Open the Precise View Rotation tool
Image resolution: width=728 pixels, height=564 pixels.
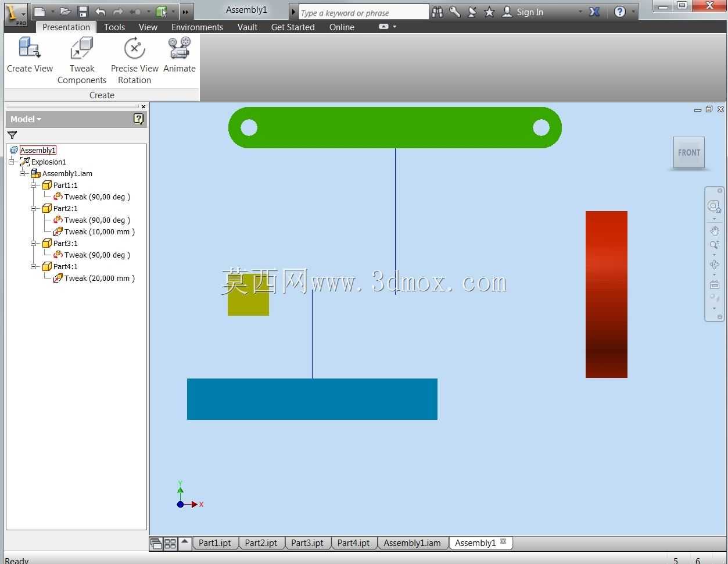(135, 60)
